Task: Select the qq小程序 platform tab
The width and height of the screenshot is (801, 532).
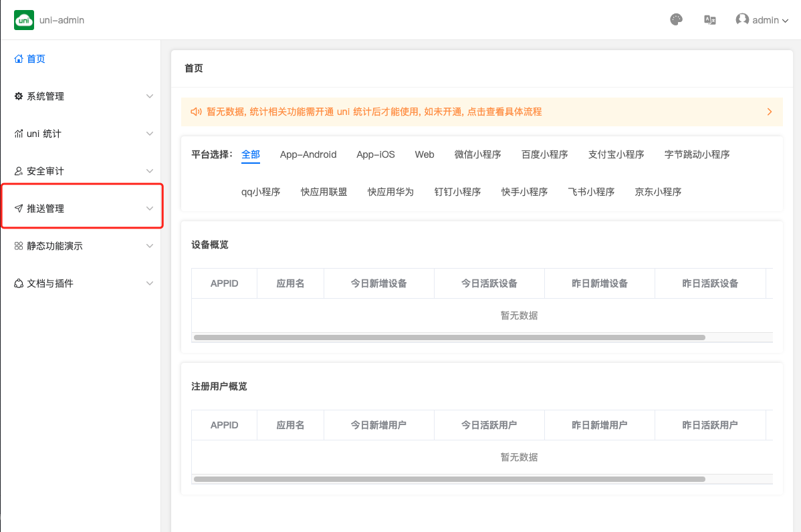Action: point(261,192)
